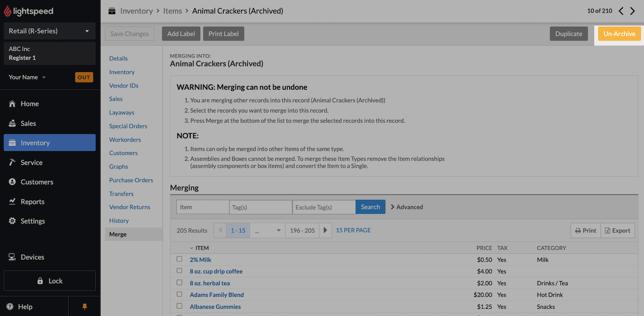
Task: Expand the Advanced search options
Action: click(x=407, y=207)
